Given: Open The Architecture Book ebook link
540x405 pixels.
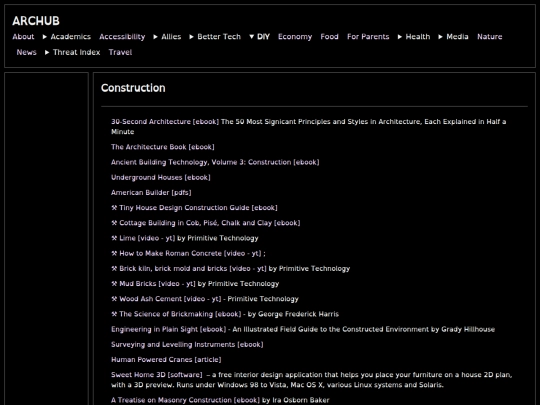Looking at the screenshot, I should pyautogui.click(x=163, y=147).
